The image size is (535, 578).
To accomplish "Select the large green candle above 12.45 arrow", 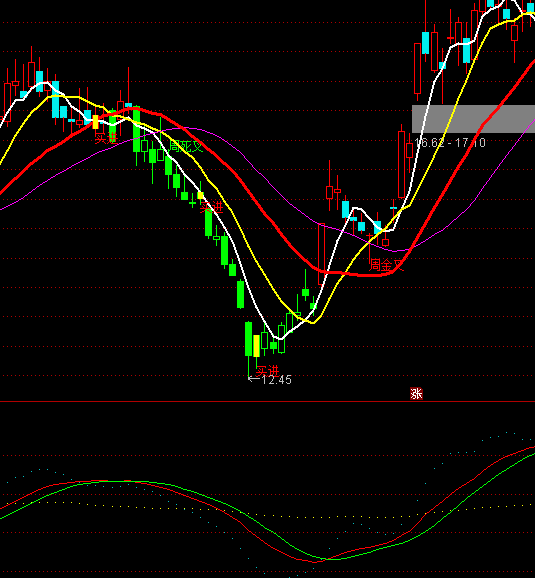I will pos(249,339).
